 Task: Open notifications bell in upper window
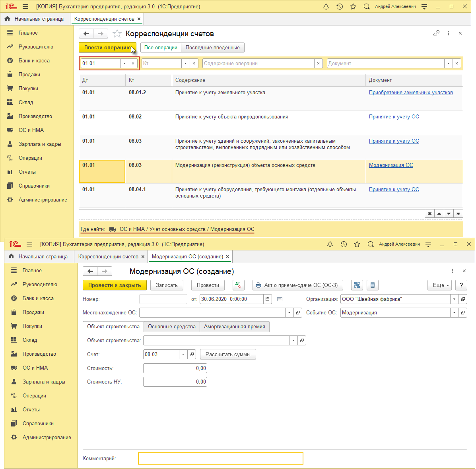point(326,7)
